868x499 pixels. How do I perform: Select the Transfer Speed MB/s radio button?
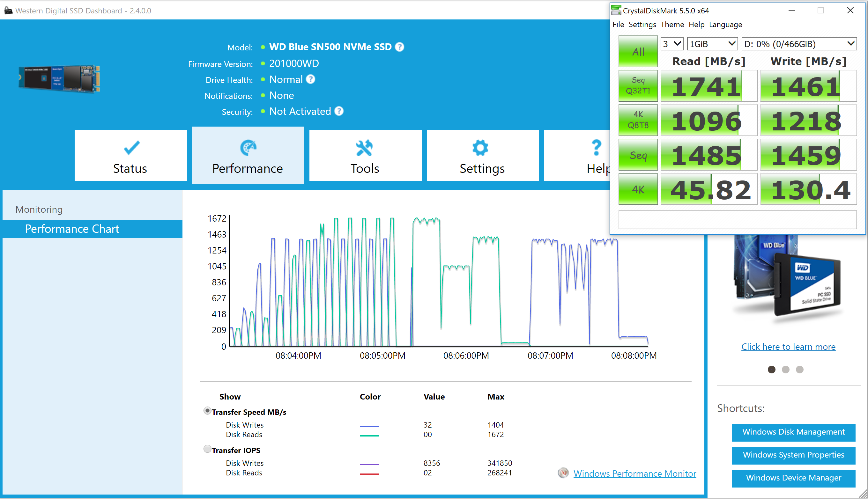pos(207,411)
